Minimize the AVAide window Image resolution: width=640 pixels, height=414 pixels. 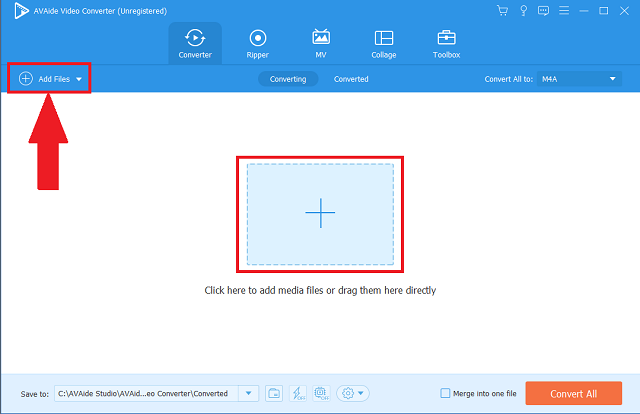584,11
